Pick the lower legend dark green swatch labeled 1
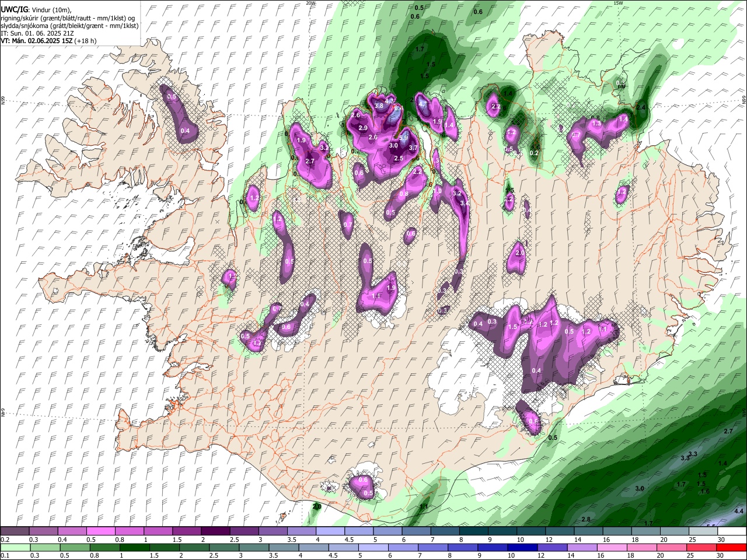Viewport: 747px width, 560px height. 134,548
